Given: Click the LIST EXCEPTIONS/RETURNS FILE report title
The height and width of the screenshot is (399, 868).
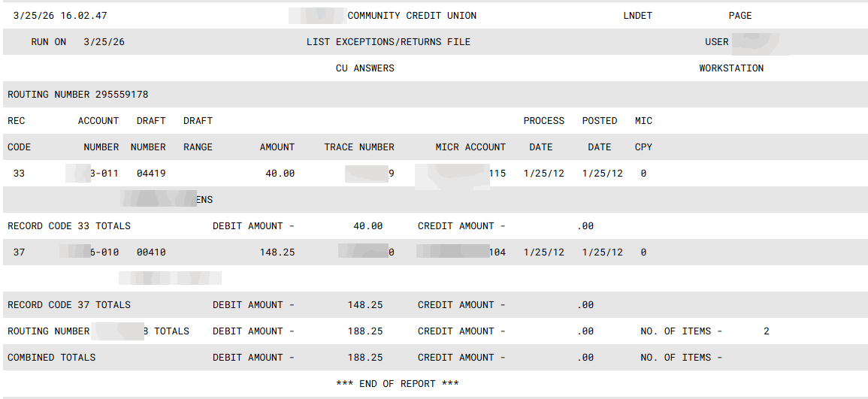Looking at the screenshot, I should (x=388, y=42).
